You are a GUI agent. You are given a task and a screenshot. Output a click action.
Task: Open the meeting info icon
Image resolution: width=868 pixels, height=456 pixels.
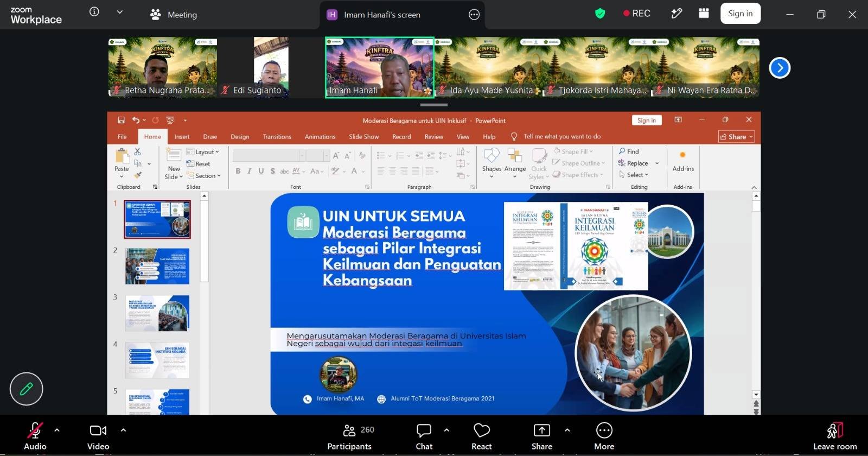[94, 12]
